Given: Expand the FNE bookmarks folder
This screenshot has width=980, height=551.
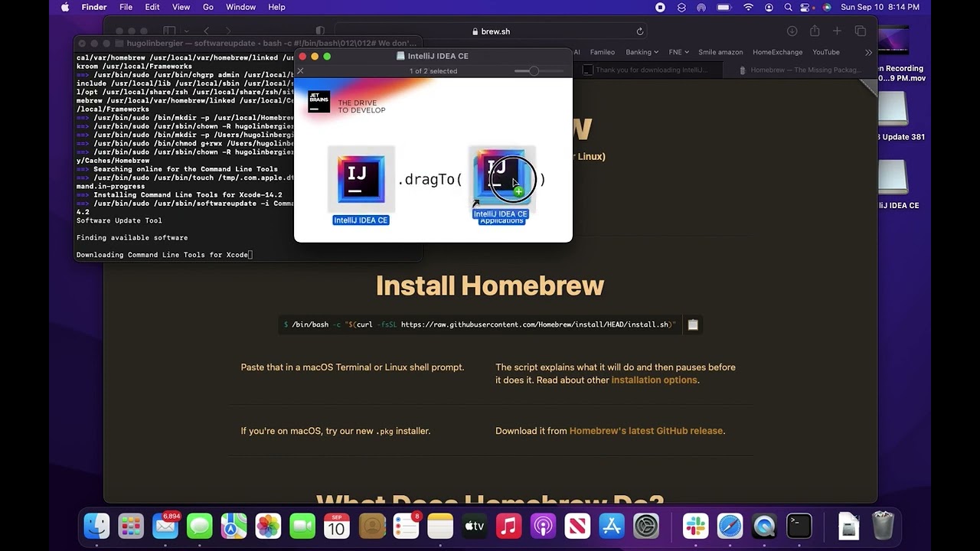Looking at the screenshot, I should pyautogui.click(x=678, y=52).
